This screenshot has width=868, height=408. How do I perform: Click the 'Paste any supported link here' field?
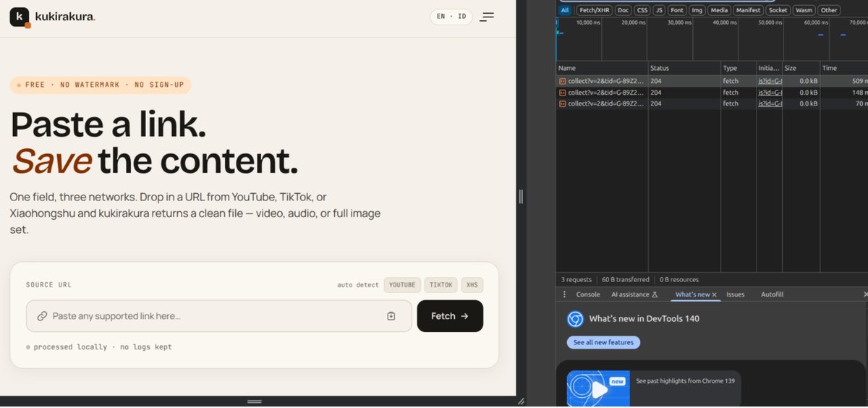pos(218,316)
